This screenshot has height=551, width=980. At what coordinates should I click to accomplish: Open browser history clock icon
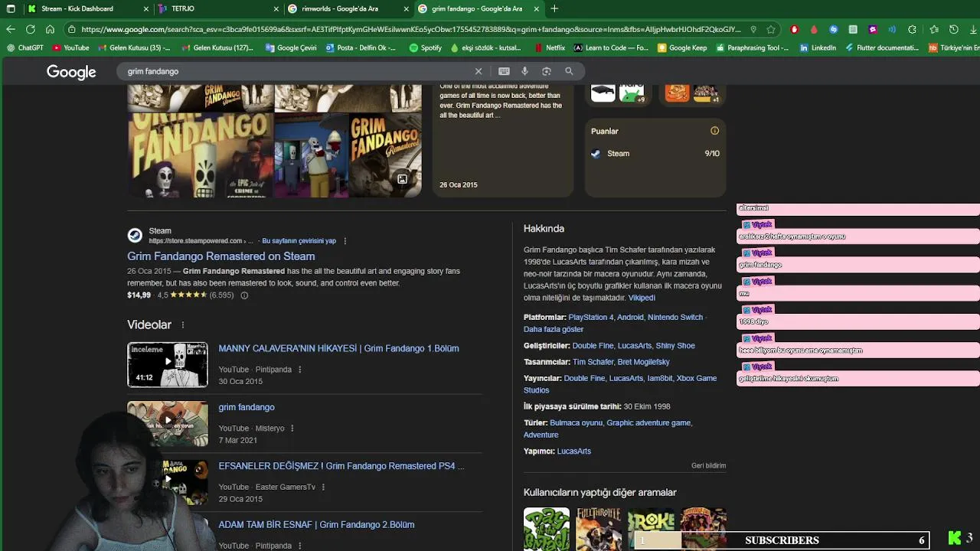(954, 29)
